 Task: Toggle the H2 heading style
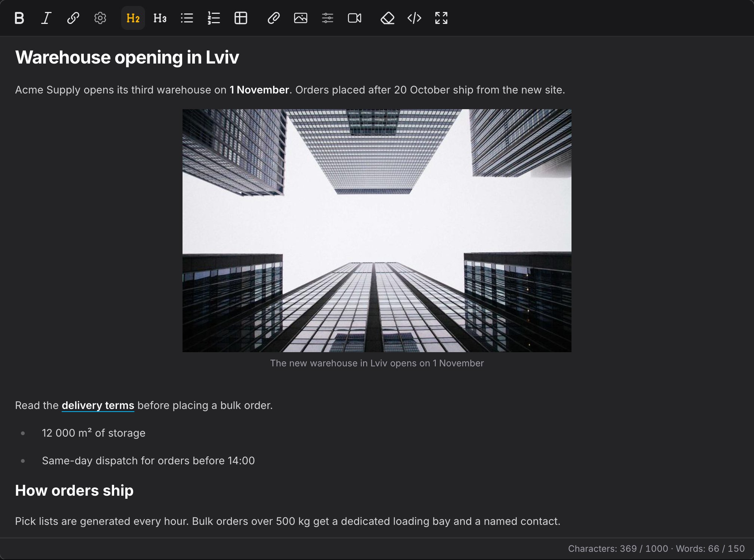point(133,18)
